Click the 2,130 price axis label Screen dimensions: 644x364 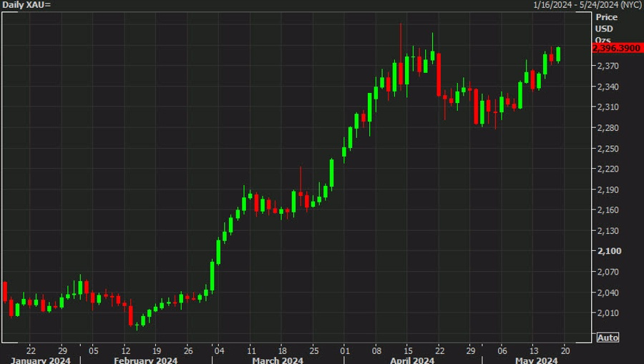[x=608, y=231]
